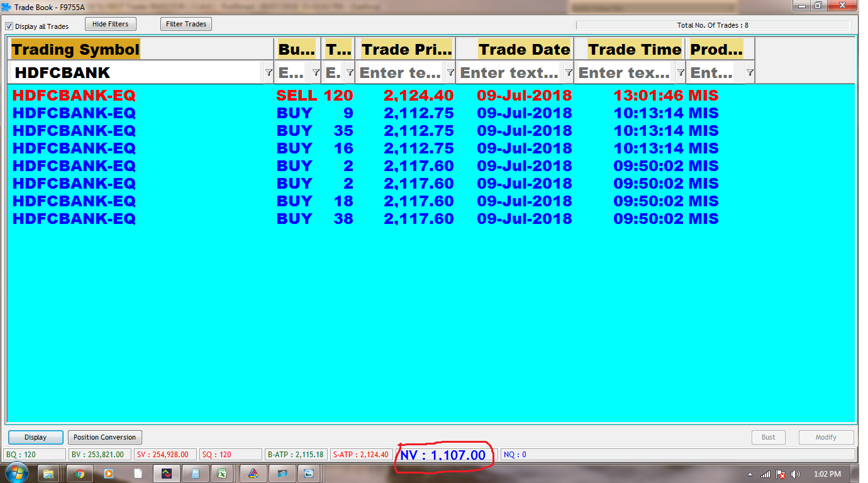Open the blank document taskbar icon

(138, 474)
